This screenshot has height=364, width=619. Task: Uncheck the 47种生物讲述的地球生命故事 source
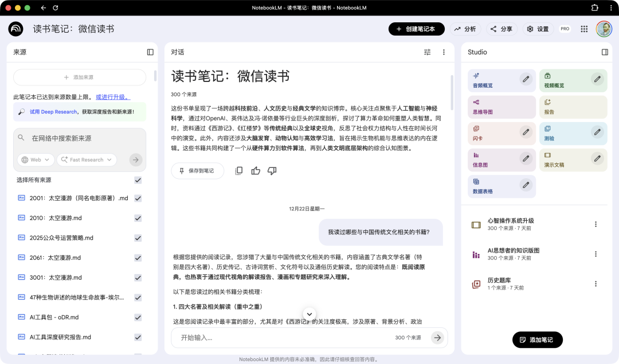pyautogui.click(x=138, y=298)
